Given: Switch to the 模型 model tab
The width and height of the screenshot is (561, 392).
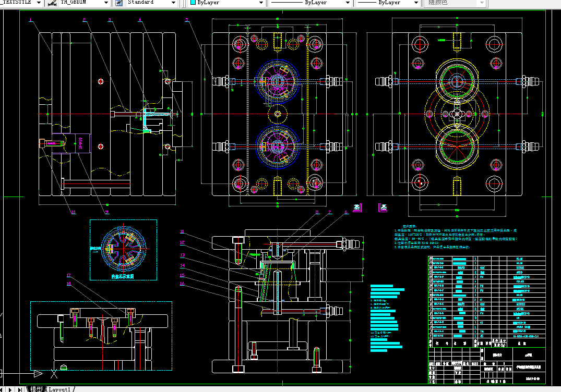Looking at the screenshot, I should click(x=36, y=389).
